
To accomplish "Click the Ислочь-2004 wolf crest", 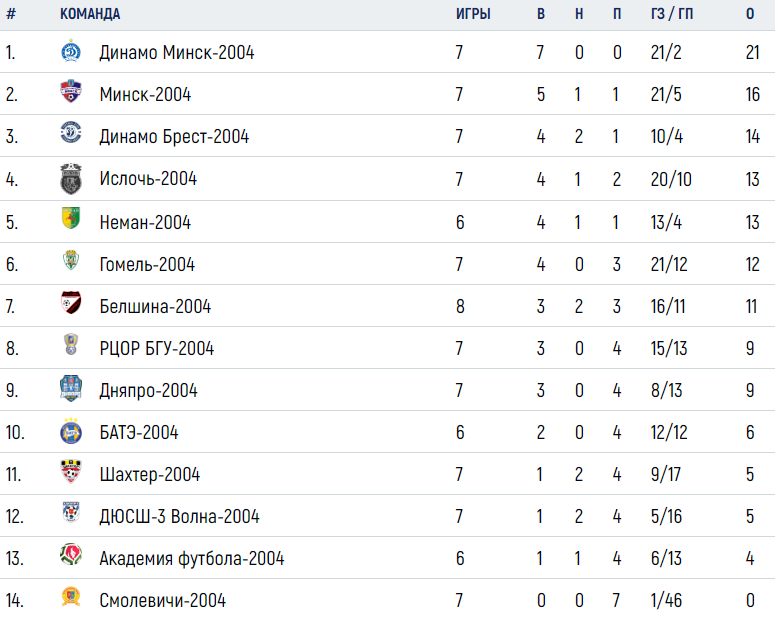I will [x=71, y=179].
